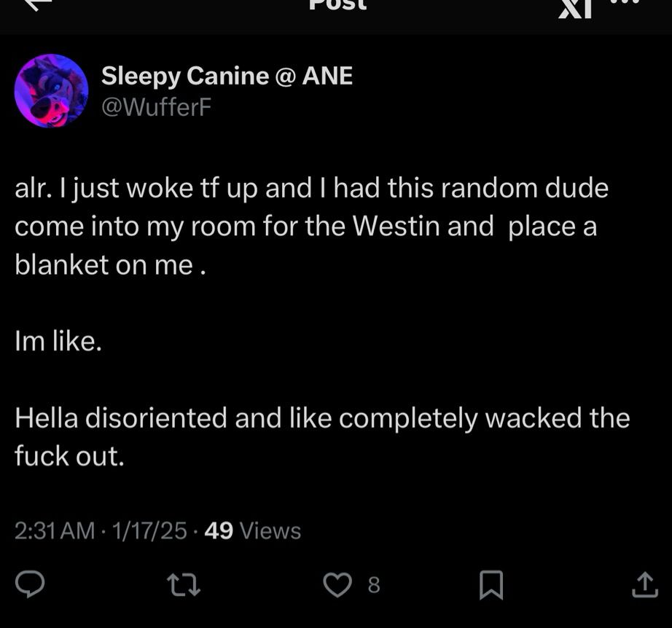The width and height of the screenshot is (672, 628).
Task: Tap the "blanket on me" line
Action: pyautogui.click(x=111, y=264)
